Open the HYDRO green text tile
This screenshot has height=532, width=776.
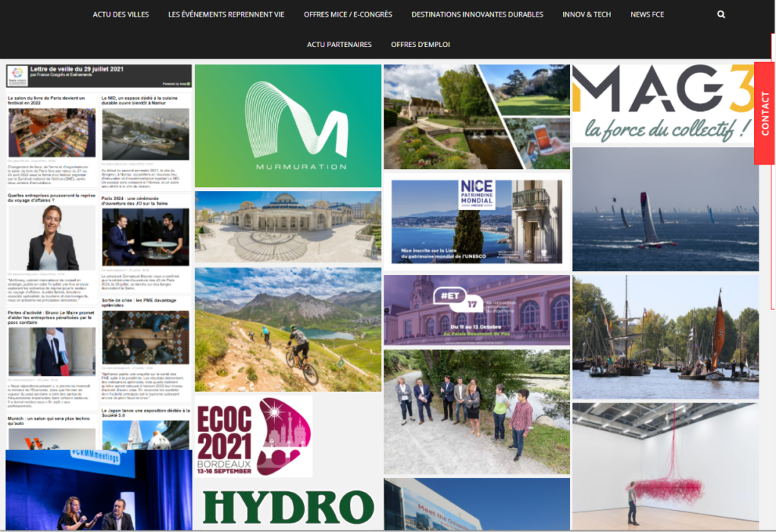[288, 506]
